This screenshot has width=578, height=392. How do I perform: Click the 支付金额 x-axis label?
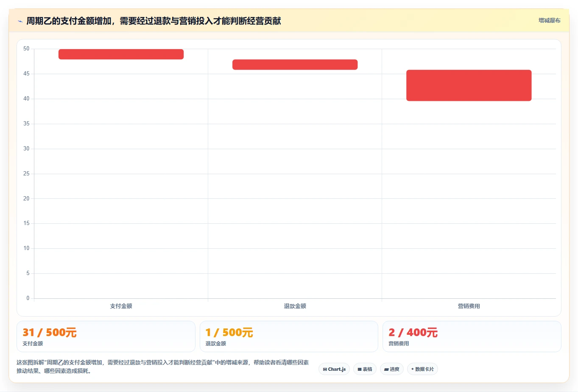click(121, 306)
